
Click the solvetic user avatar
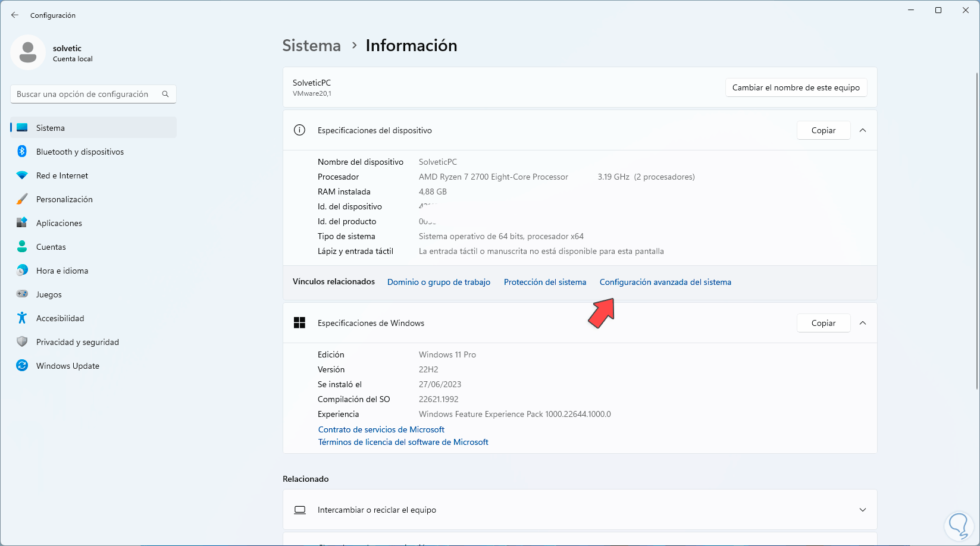point(28,52)
